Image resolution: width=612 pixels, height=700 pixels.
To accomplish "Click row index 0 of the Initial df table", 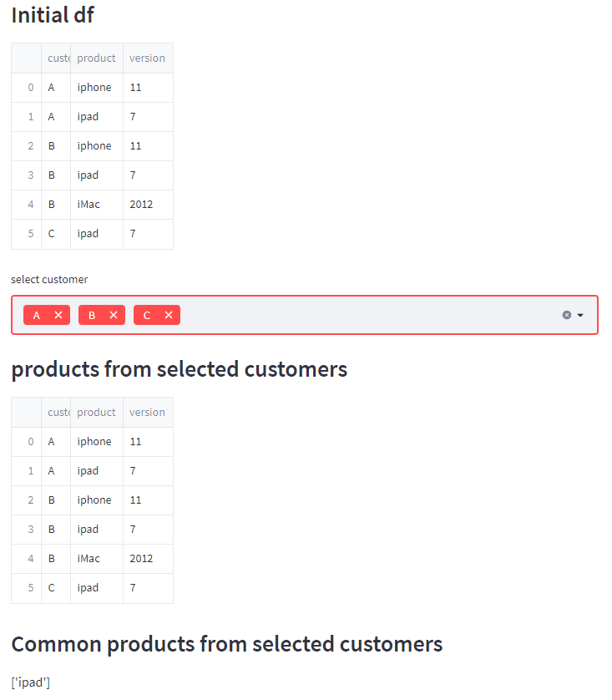I will pos(31,88).
